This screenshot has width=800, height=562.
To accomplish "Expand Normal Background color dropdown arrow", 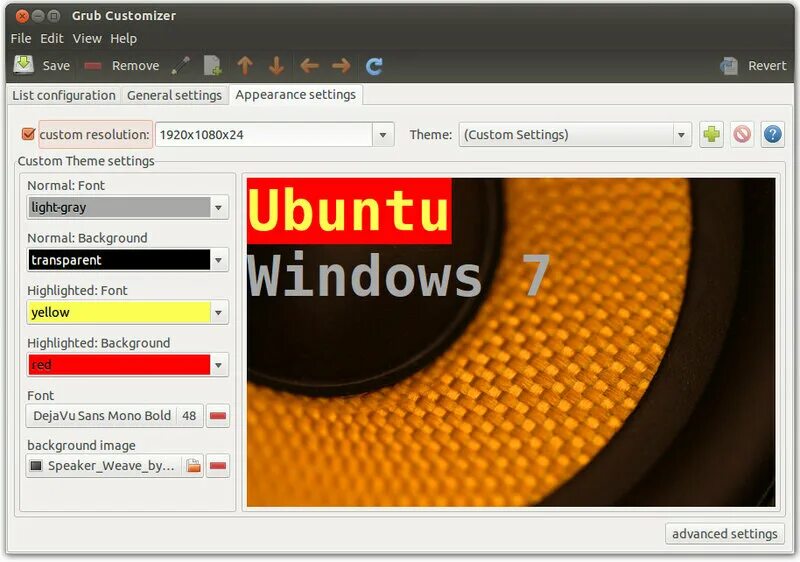I will coord(218,260).
